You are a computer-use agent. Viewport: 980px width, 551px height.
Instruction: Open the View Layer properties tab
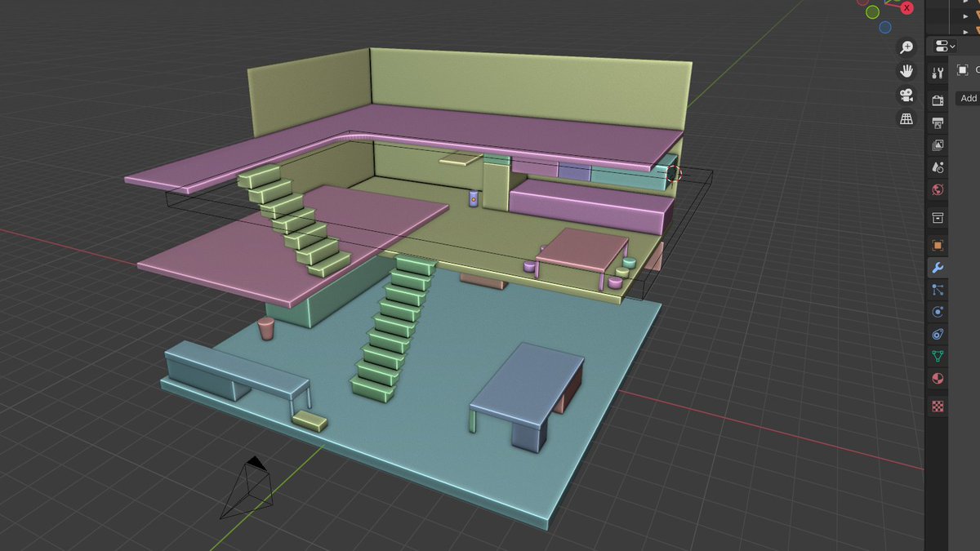point(938,145)
